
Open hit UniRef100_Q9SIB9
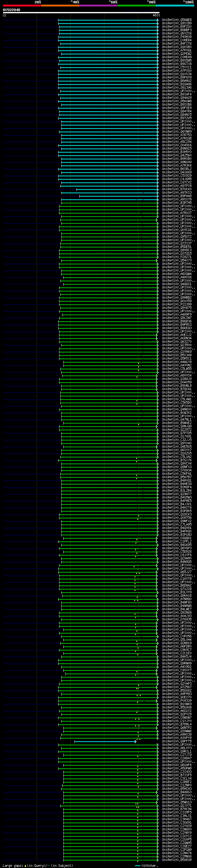177,23
